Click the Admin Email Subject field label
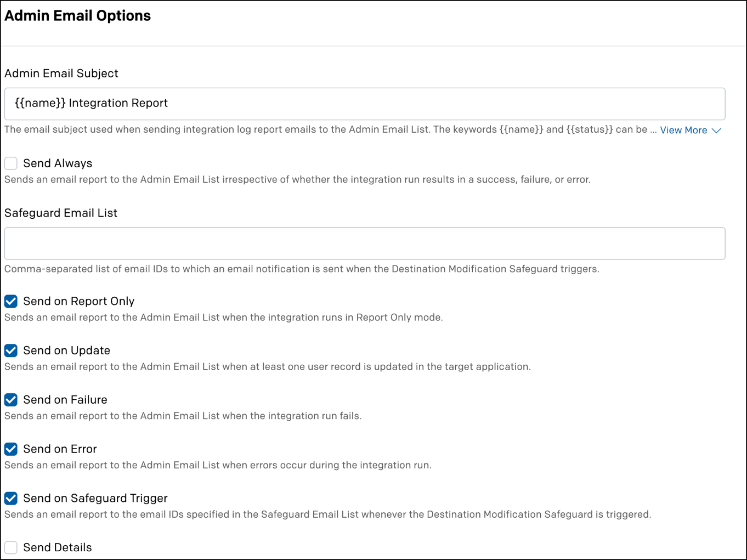This screenshot has width=747, height=560. coord(61,73)
